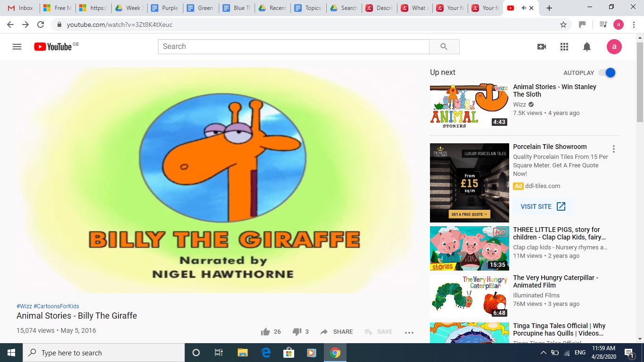Open the Tinga Tinga Tales video title
The width and height of the screenshot is (644, 362).
pos(559,329)
